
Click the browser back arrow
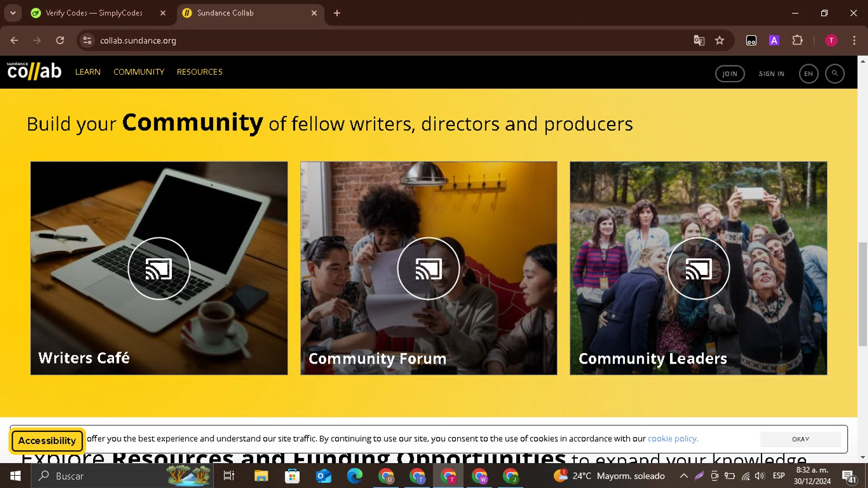click(14, 41)
